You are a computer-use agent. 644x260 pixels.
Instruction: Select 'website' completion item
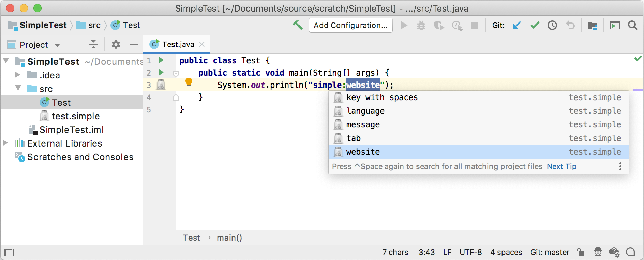479,152
